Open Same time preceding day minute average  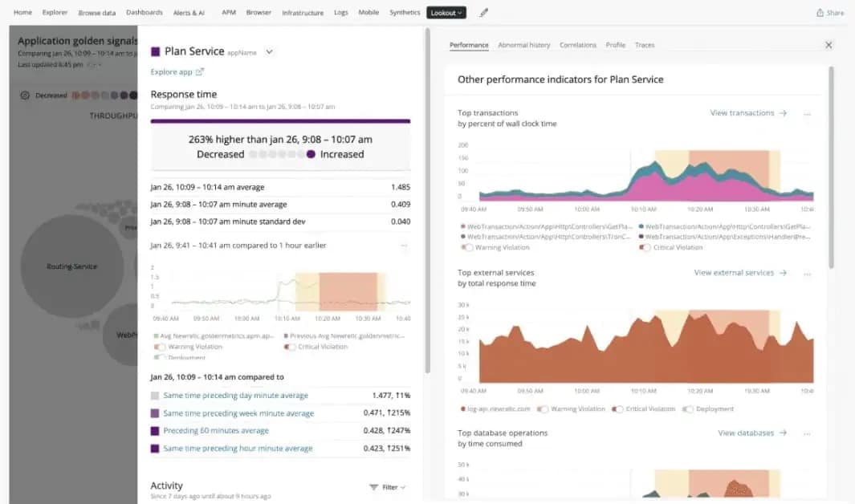point(235,396)
